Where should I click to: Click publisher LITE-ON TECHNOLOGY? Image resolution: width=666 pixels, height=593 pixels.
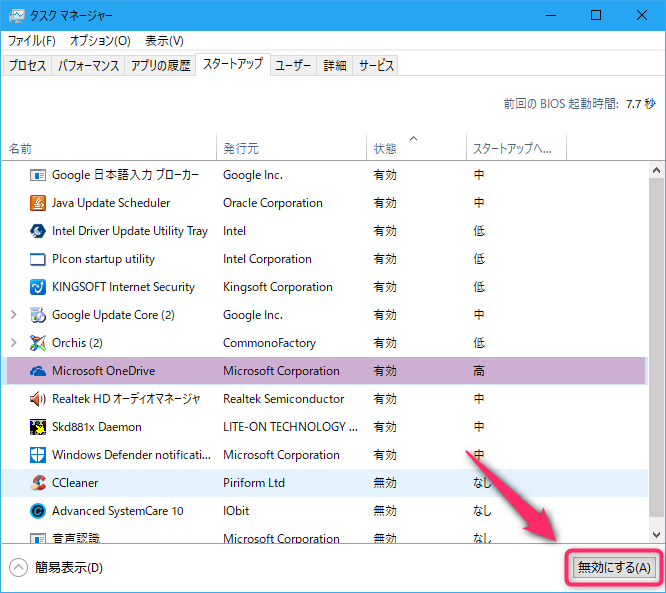(290, 427)
